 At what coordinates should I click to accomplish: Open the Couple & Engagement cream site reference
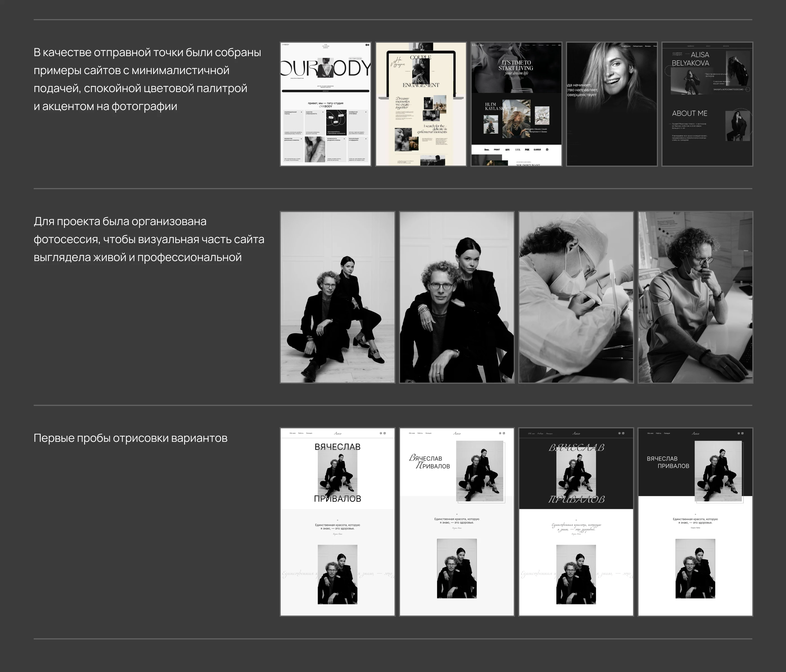[x=421, y=104]
